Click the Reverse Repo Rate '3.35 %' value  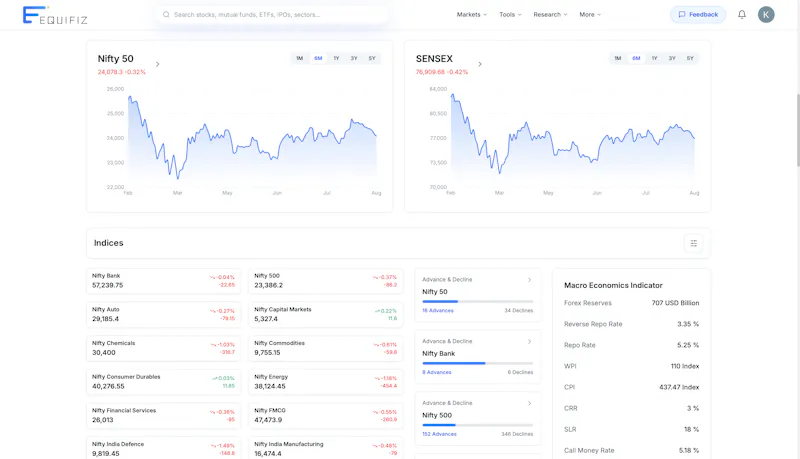[x=688, y=324]
